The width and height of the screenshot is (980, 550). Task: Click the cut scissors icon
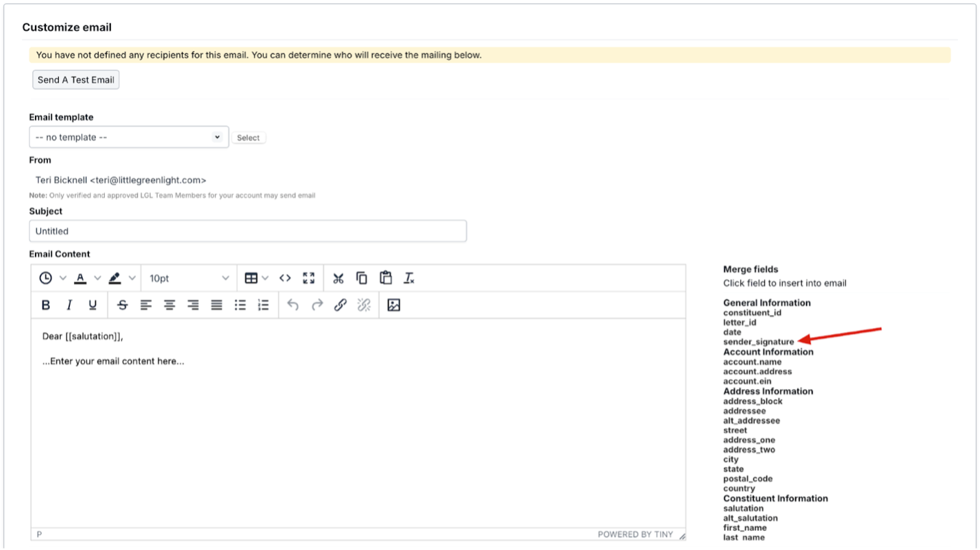point(338,278)
